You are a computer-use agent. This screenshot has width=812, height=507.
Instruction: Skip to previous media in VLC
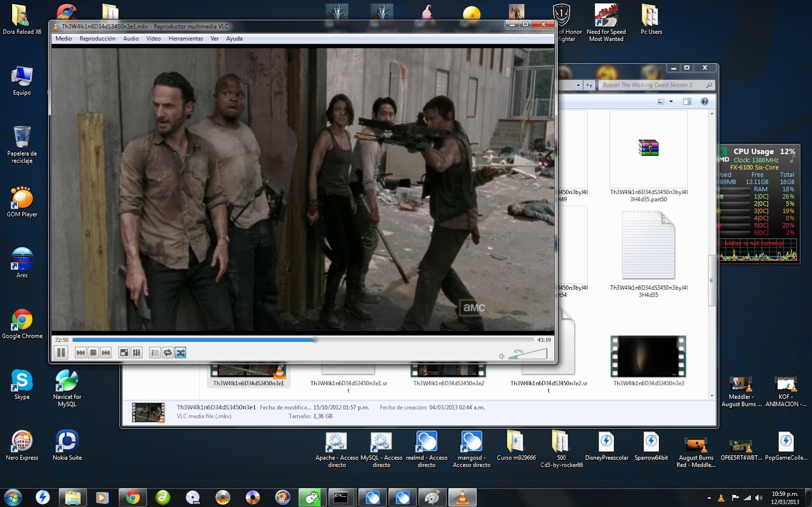(x=81, y=353)
